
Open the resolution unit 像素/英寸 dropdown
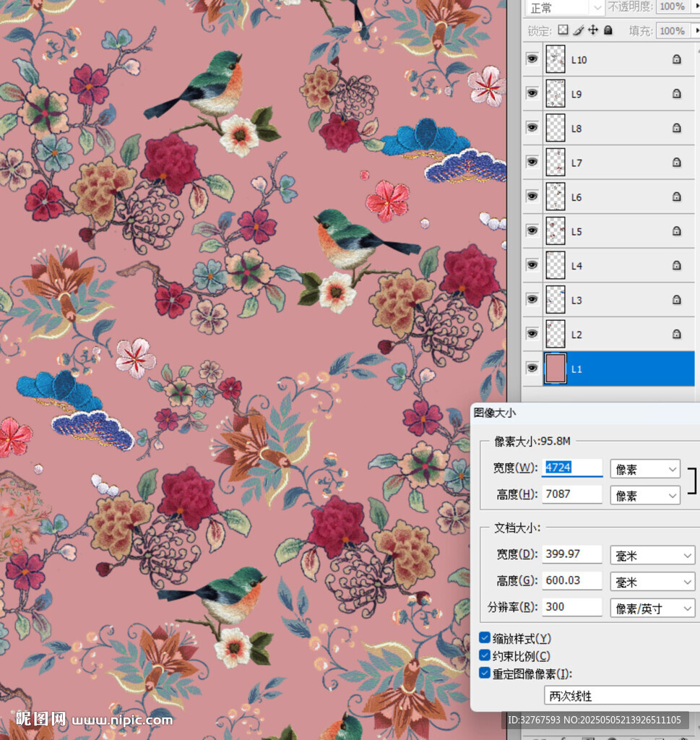point(652,608)
